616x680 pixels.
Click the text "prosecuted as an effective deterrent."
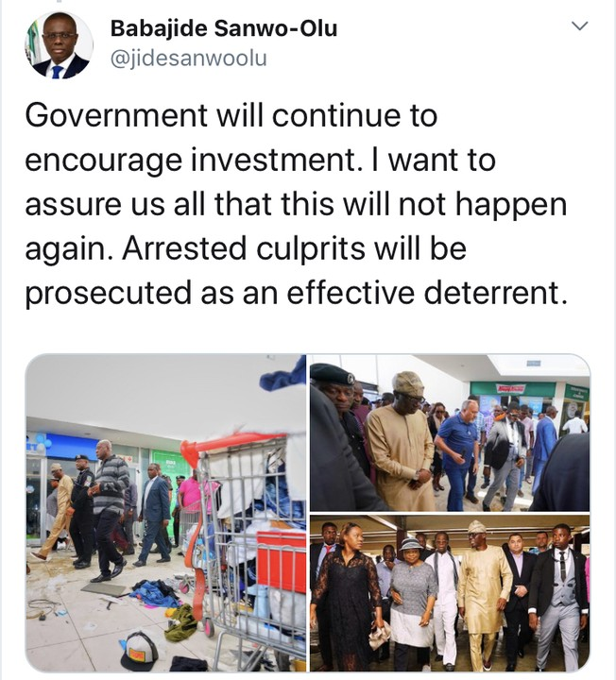tap(297, 293)
